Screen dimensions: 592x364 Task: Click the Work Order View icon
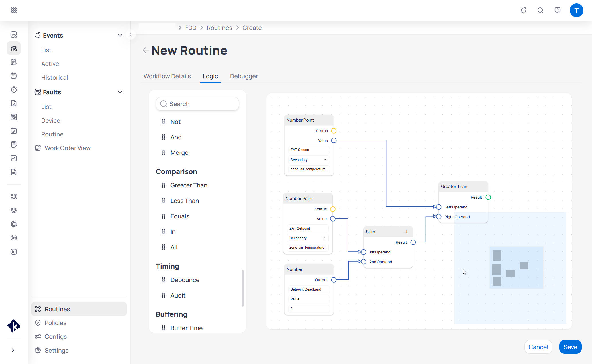click(38, 148)
